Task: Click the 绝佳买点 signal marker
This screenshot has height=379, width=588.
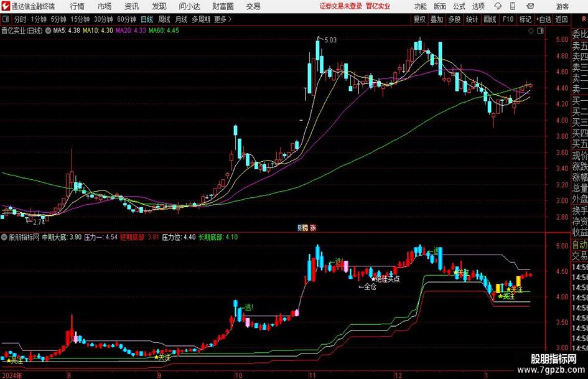Action: tap(385, 279)
